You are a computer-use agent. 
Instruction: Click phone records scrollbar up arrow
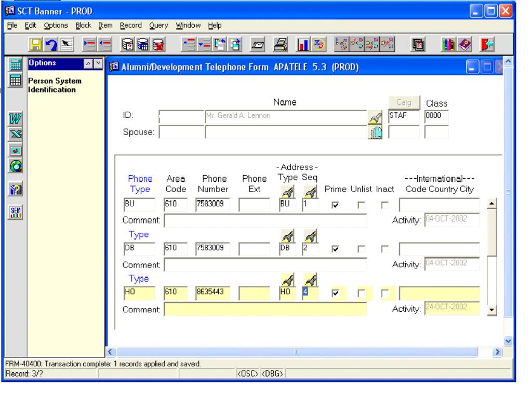click(x=491, y=204)
